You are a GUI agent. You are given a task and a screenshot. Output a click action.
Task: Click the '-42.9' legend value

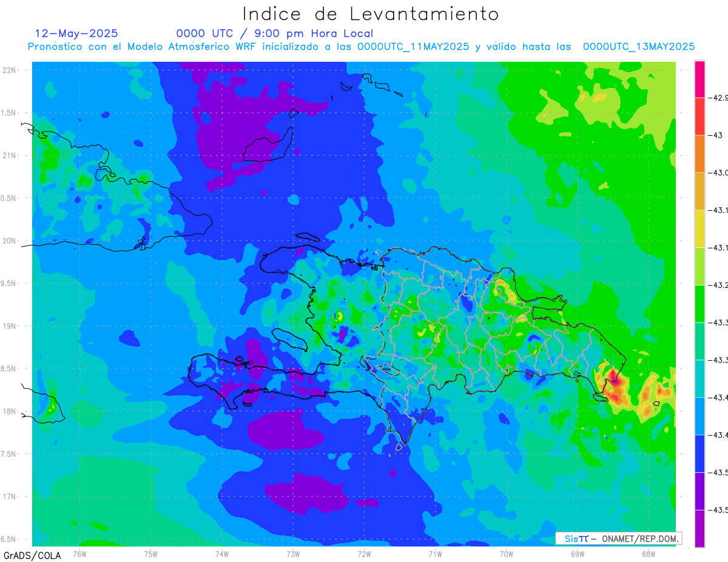tap(718, 98)
